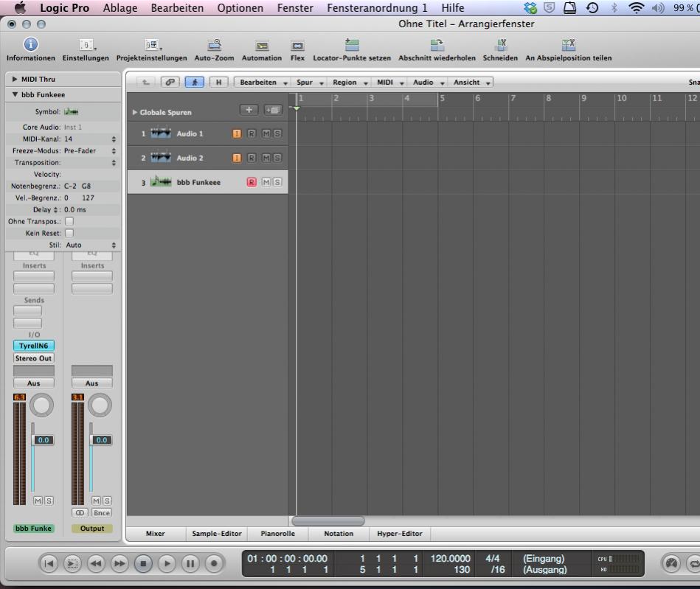Click Output channel volume fader
The width and height of the screenshot is (700, 589).
point(101,439)
